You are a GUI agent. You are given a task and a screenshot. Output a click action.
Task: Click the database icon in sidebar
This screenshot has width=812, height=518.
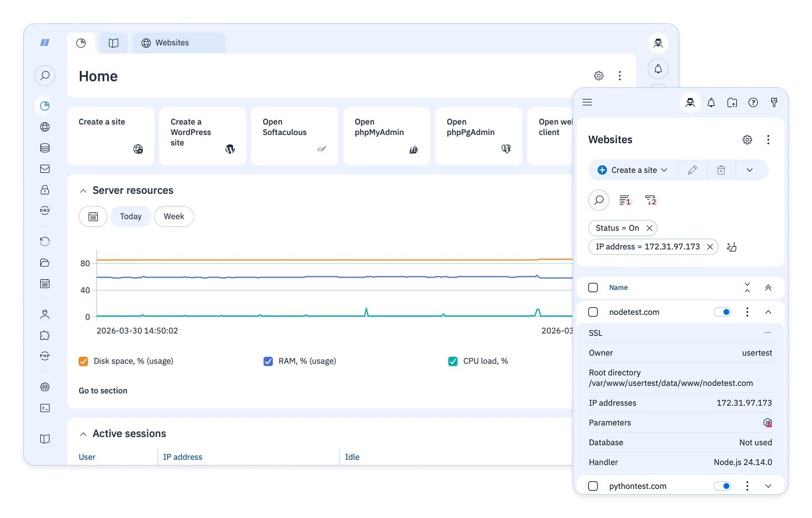pyautogui.click(x=45, y=148)
